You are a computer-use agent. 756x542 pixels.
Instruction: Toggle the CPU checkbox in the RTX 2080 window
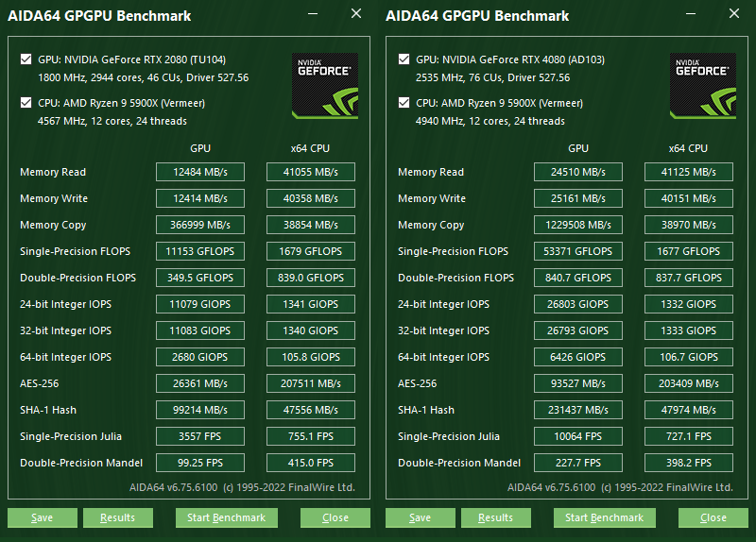26,103
